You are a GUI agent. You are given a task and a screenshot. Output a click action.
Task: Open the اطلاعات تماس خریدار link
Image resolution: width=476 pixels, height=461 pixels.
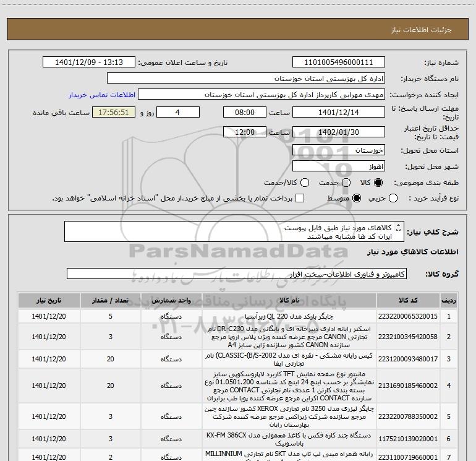(102, 95)
